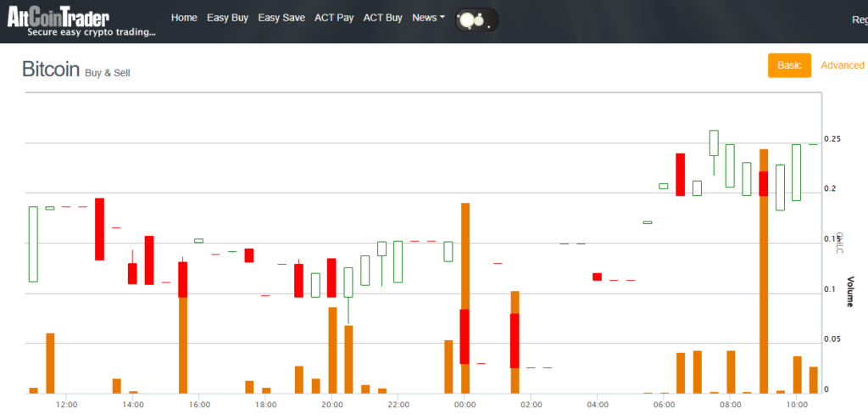Click the 20:00 time axis label

(332, 405)
